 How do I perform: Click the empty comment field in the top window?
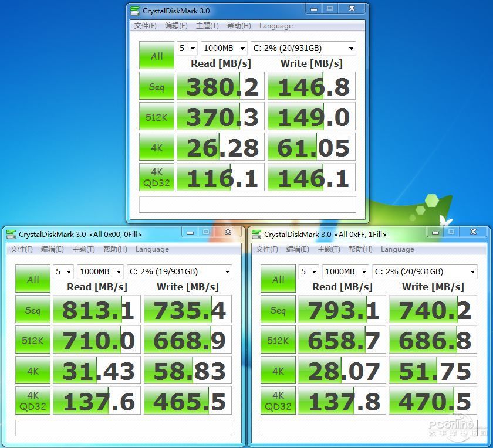tap(247, 204)
